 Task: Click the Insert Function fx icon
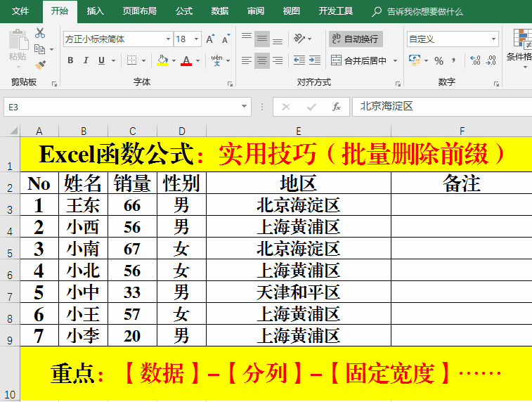[337, 107]
